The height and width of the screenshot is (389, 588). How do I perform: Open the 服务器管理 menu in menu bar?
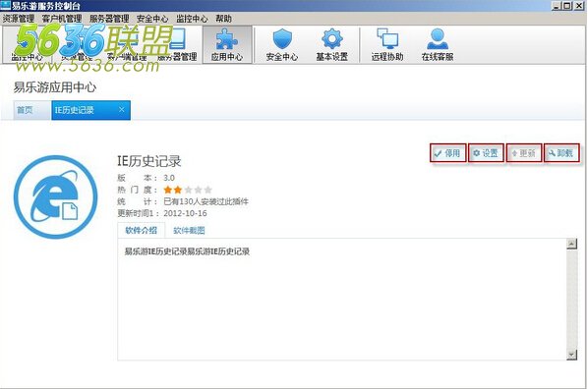pyautogui.click(x=109, y=19)
